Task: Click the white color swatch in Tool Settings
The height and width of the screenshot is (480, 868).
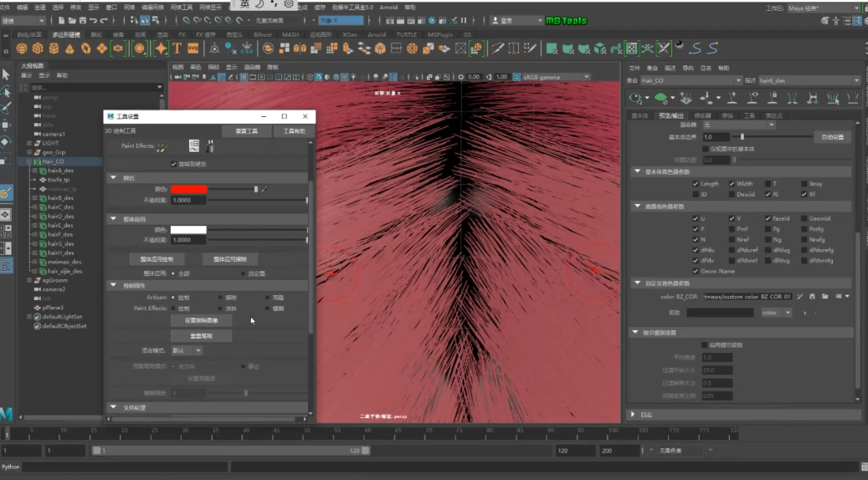Action: coord(188,229)
